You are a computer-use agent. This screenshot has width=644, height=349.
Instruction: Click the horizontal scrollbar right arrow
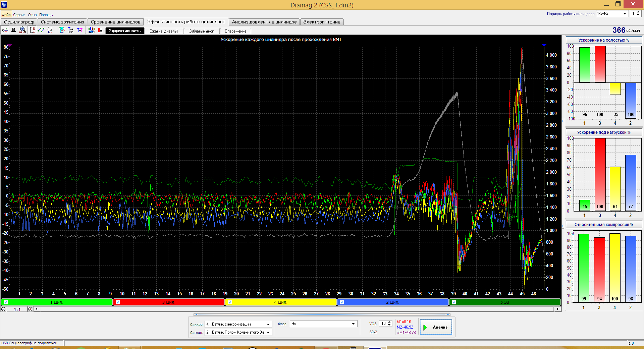coord(557,309)
